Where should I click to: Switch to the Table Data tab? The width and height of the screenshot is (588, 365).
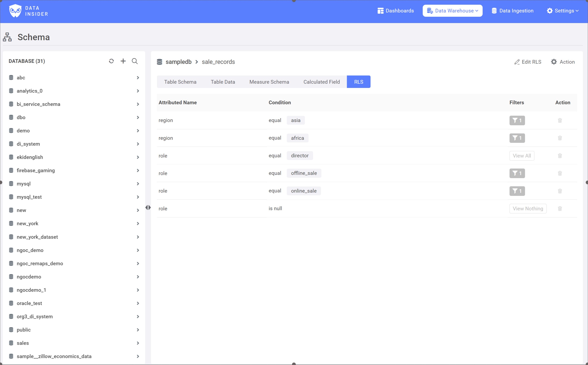tap(223, 82)
